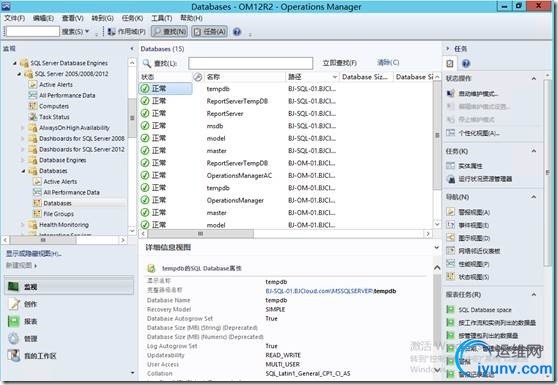Open 个性化视图(A) in the tasks pane
558x385 pixels.
pos(473,133)
